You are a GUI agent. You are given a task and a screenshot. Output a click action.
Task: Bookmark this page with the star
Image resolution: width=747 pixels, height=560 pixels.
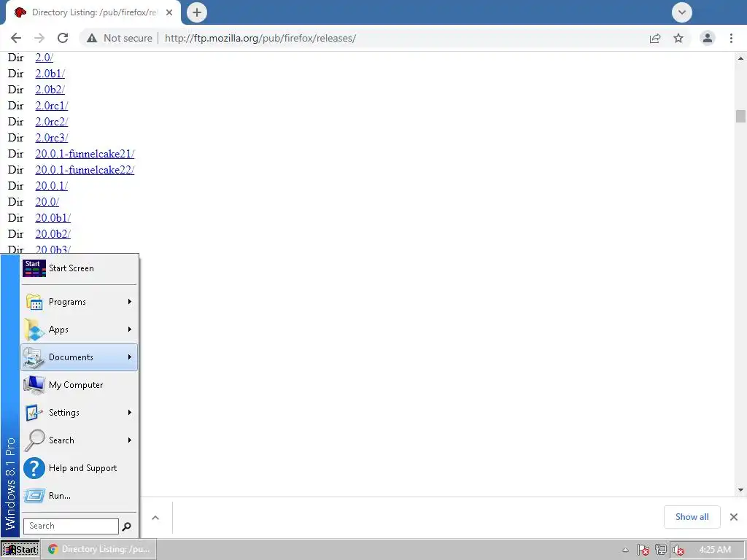coord(678,38)
